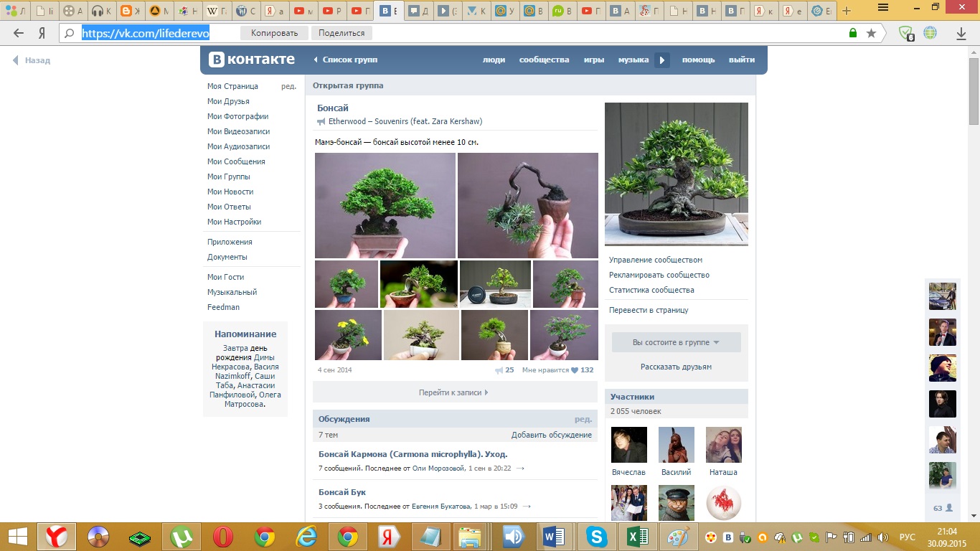Viewport: 980px width, 551px height.
Task: Click the 'Участники' section header
Action: pyautogui.click(x=677, y=397)
